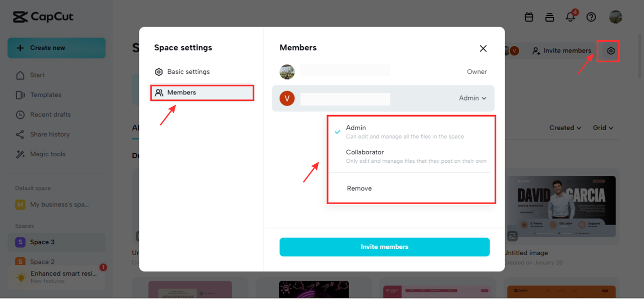Click the Create new button
This screenshot has height=299, width=644.
[x=56, y=48]
